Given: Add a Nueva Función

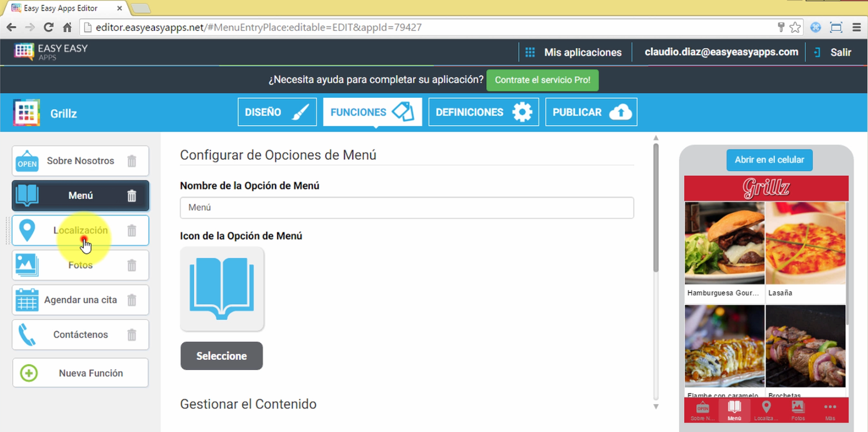Looking at the screenshot, I should (x=81, y=373).
